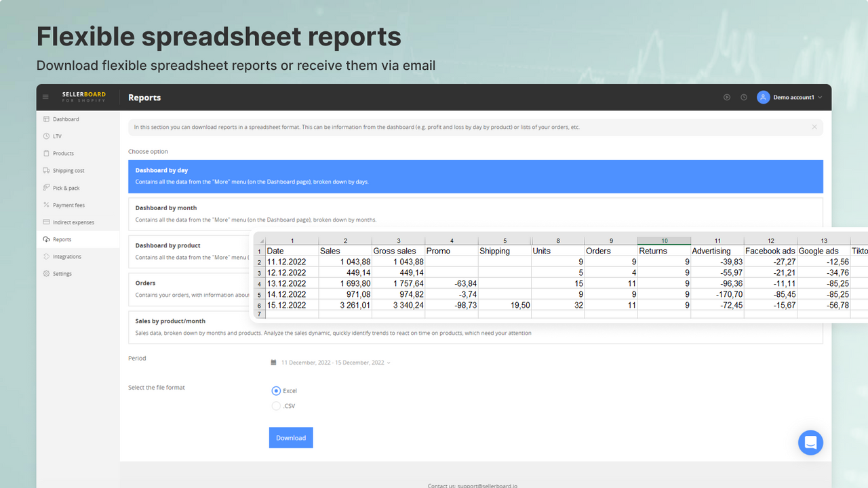Image resolution: width=868 pixels, height=488 pixels.
Task: Select the Dashboard by month report option
Action: click(475, 213)
